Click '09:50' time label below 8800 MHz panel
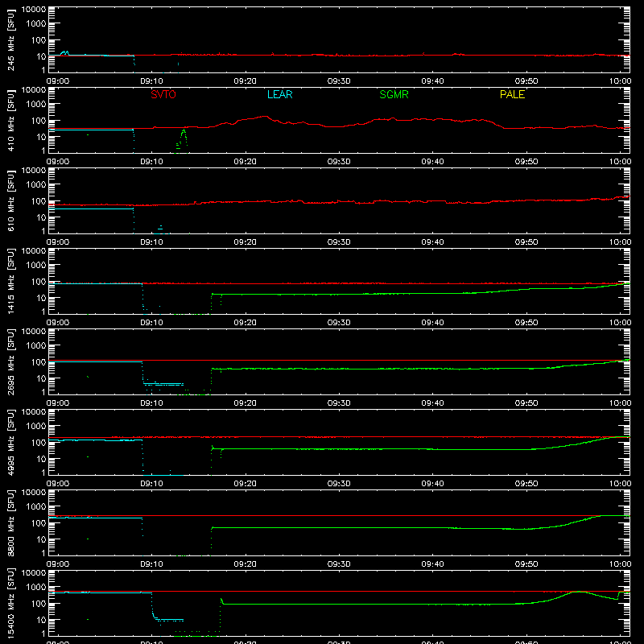 tap(526, 564)
